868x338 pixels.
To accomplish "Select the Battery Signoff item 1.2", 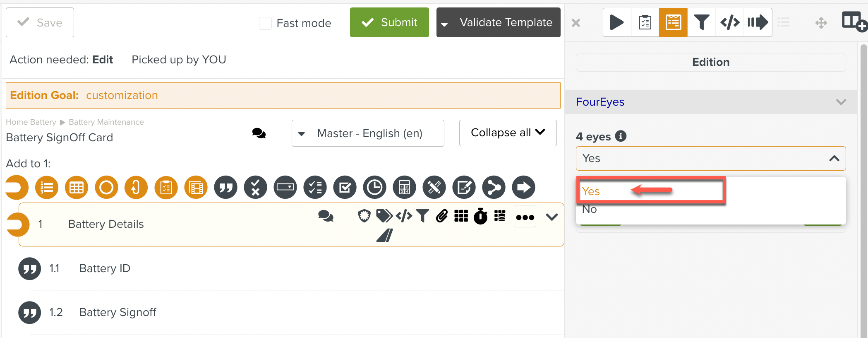I will pos(117,312).
